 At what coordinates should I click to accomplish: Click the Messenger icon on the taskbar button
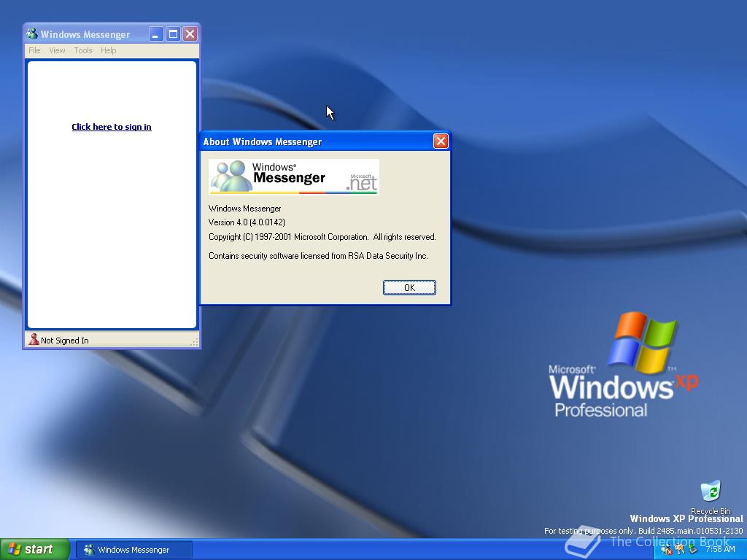[89, 550]
